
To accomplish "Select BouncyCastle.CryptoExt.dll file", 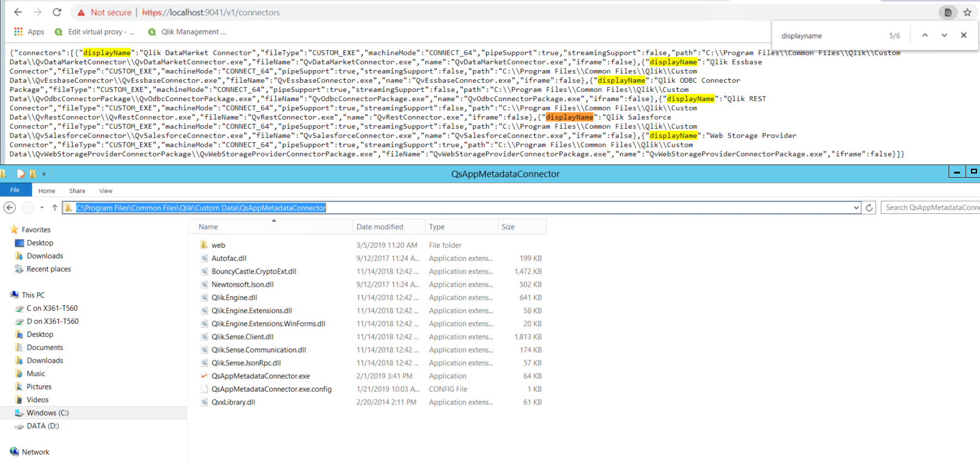I will tap(254, 272).
